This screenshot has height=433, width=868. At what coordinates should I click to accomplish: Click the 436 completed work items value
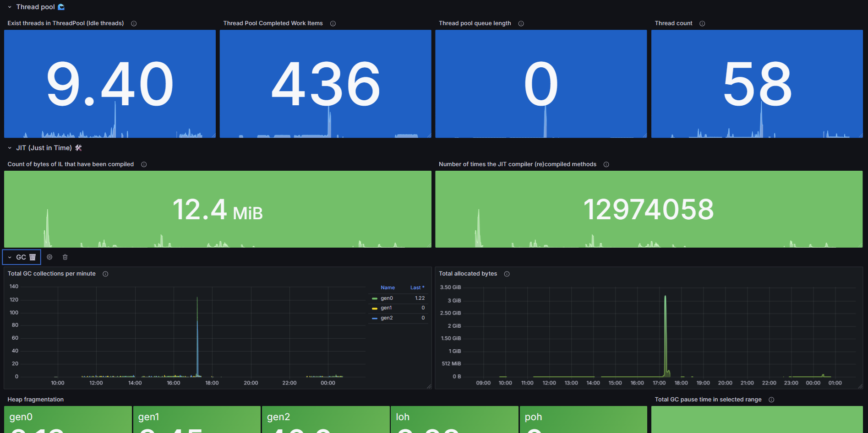[326, 84]
